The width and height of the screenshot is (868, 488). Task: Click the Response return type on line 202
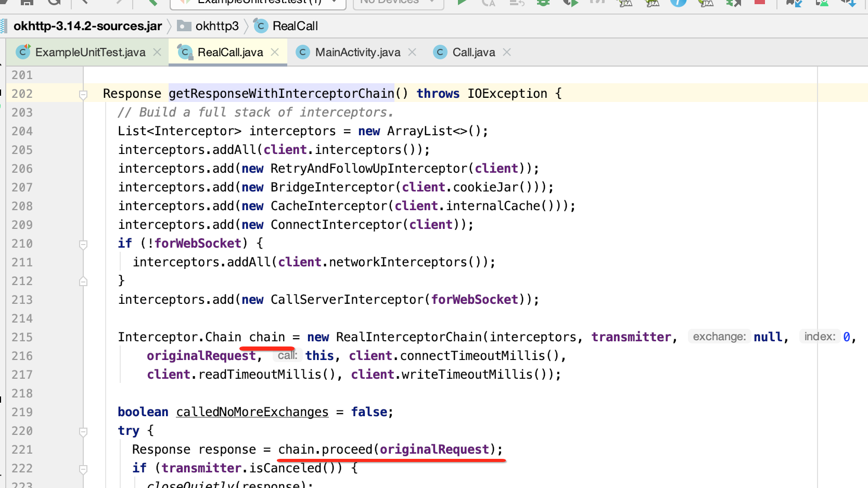[x=132, y=94]
